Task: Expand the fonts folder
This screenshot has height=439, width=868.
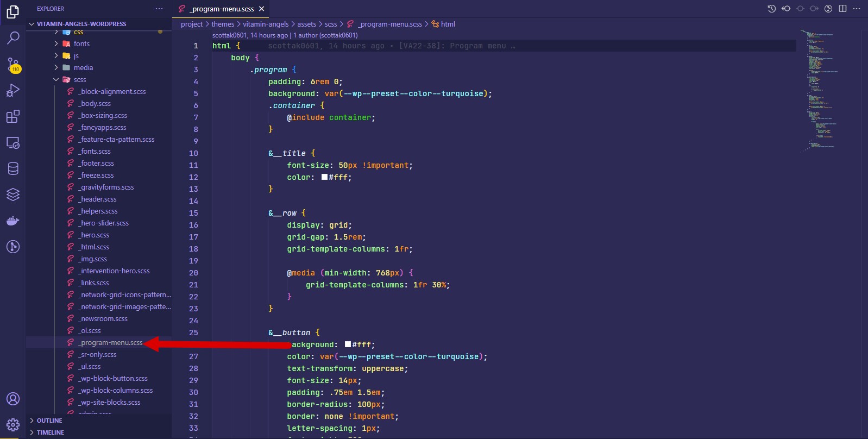Action: pyautogui.click(x=56, y=44)
